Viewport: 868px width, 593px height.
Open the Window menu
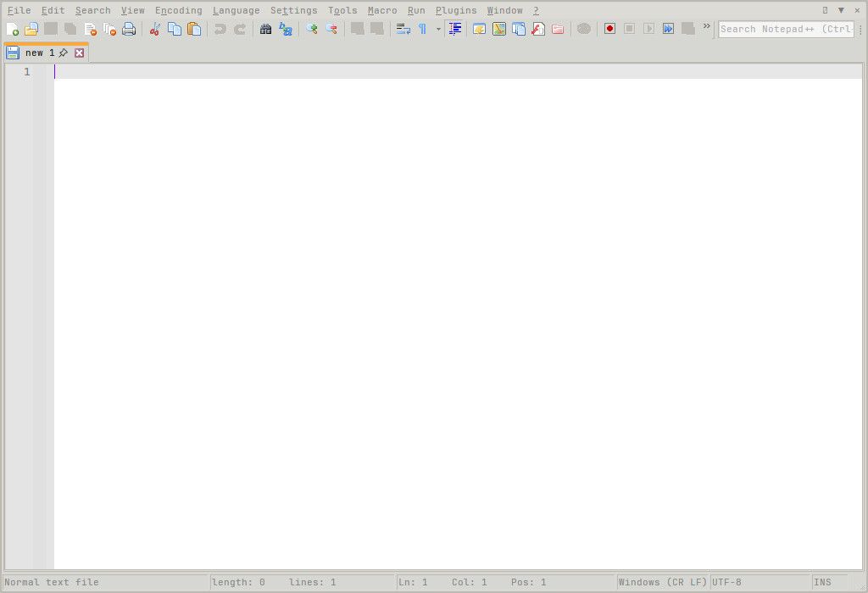point(505,10)
